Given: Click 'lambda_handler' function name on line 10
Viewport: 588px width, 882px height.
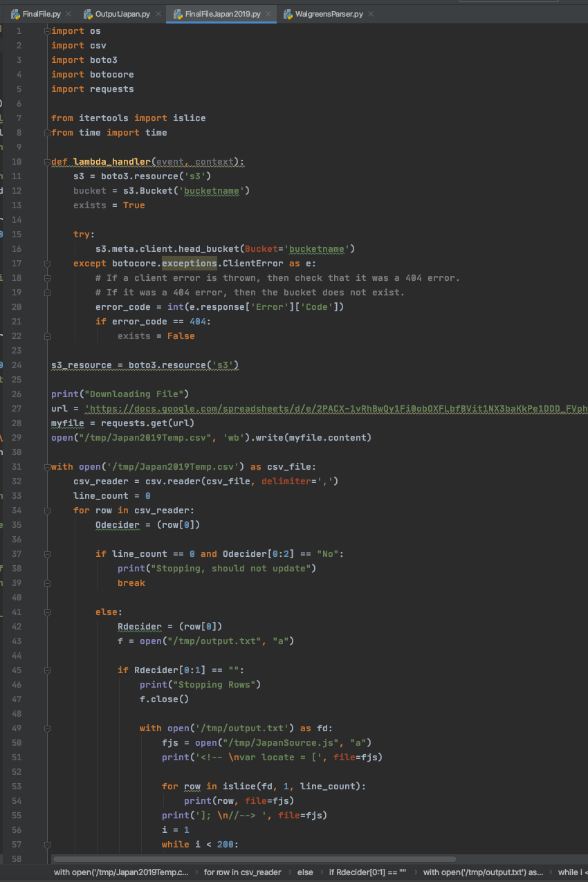Looking at the screenshot, I should click(x=112, y=162).
